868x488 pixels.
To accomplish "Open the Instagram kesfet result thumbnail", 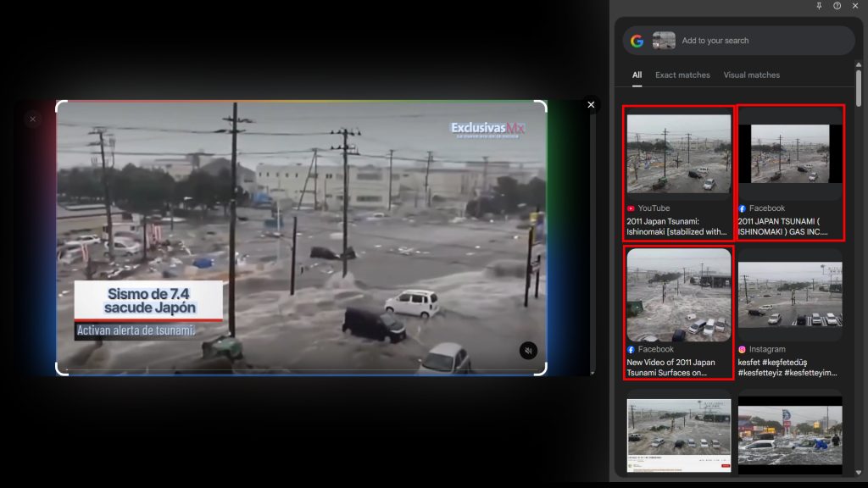I will pyautogui.click(x=790, y=294).
